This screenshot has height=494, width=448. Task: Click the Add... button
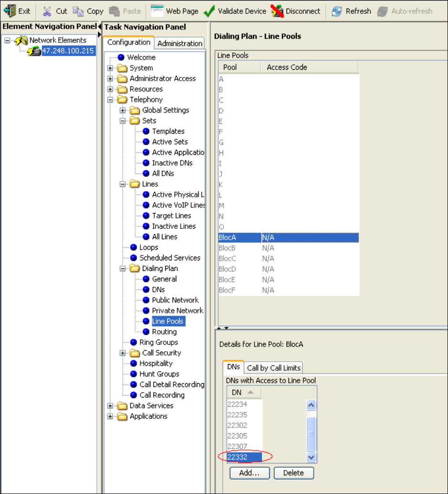pyautogui.click(x=249, y=473)
